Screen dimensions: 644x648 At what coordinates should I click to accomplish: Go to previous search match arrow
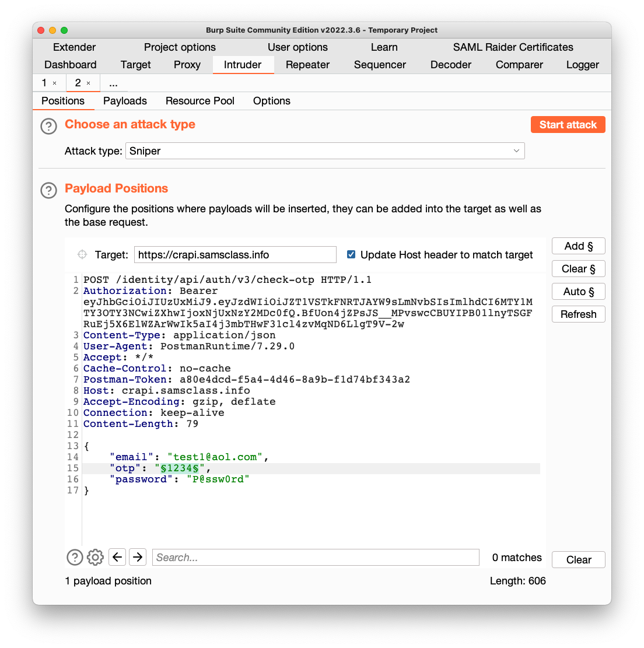(x=117, y=557)
